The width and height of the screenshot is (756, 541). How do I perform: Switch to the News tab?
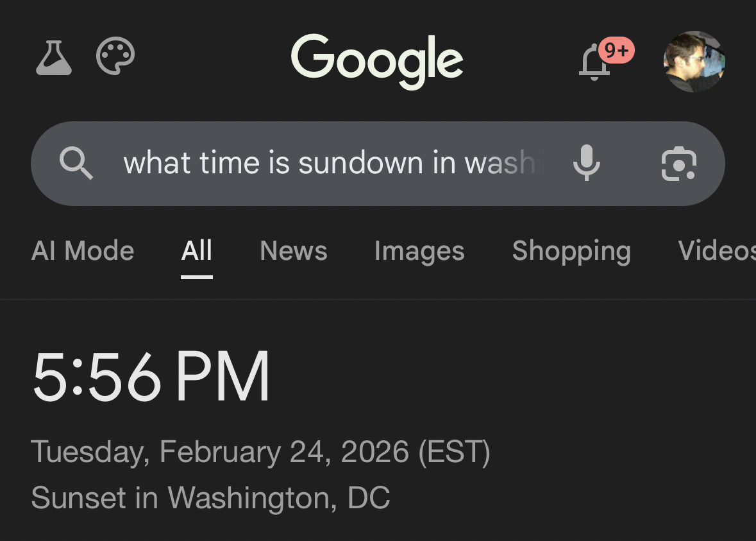click(x=294, y=251)
